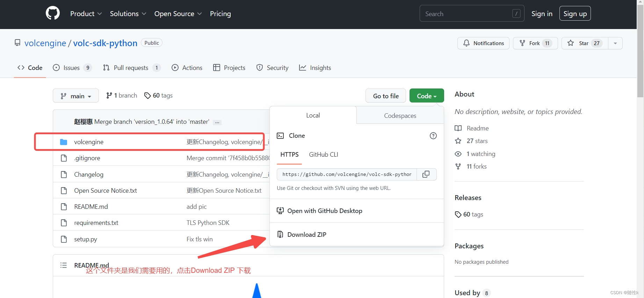The image size is (644, 298).
Task: Expand the Product menu
Action: 86,14
